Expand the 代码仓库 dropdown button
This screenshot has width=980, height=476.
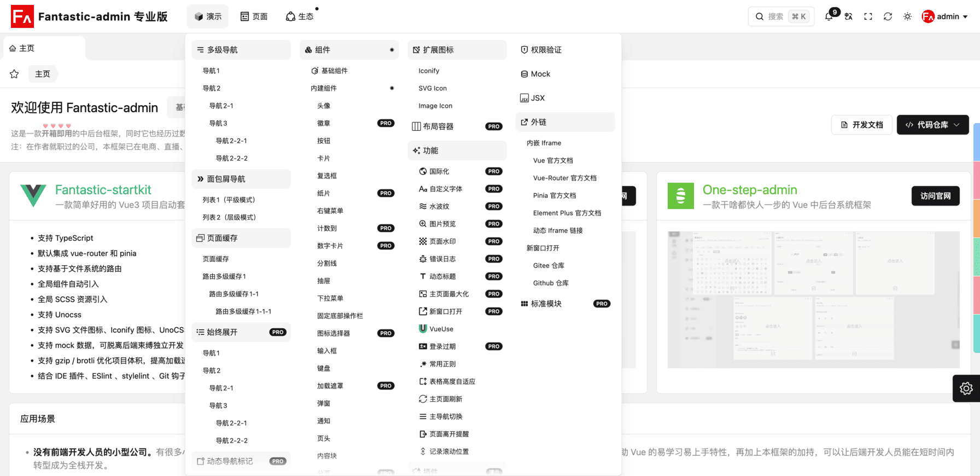point(932,125)
